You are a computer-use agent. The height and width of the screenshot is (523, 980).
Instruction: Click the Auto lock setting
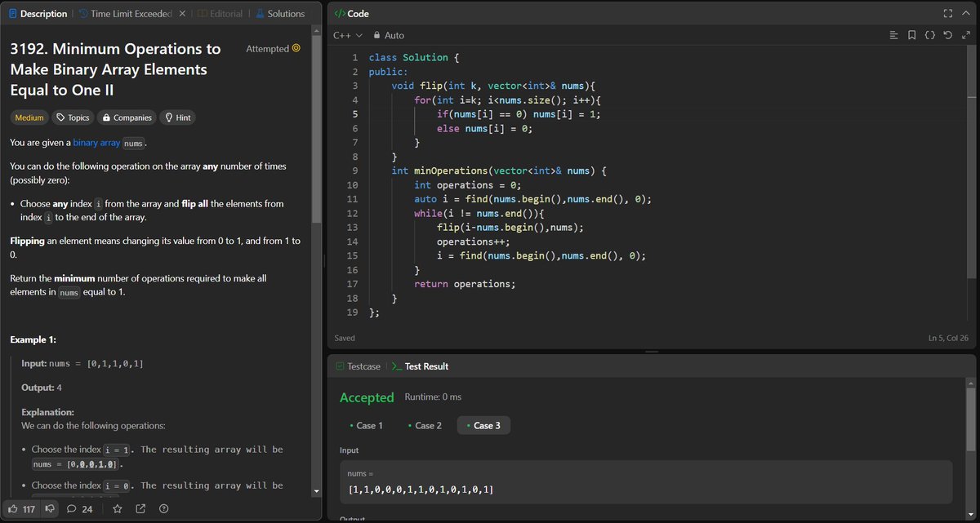[389, 36]
